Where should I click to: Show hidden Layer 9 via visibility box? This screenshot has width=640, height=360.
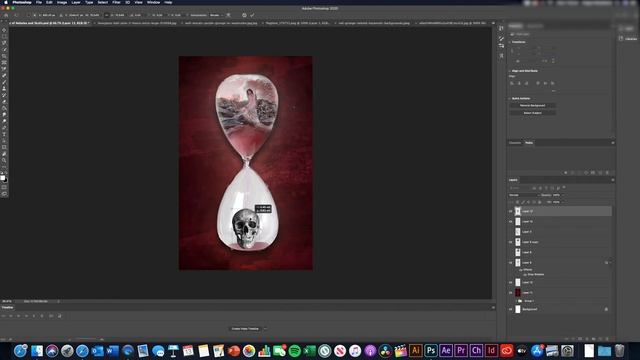point(511,232)
